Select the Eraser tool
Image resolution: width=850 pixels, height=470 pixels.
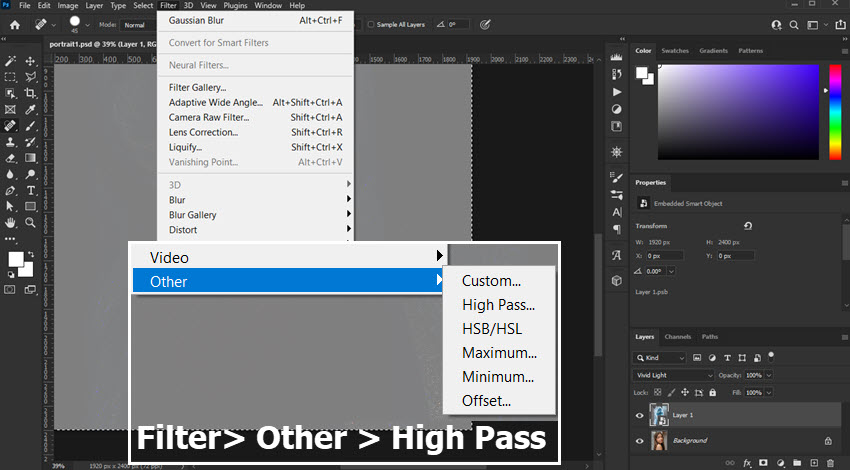pyautogui.click(x=10, y=158)
